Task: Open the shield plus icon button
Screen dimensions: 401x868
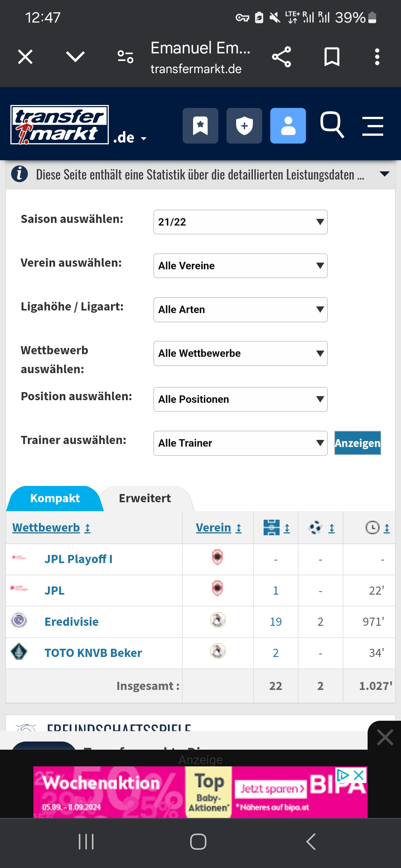Action: coord(244,126)
